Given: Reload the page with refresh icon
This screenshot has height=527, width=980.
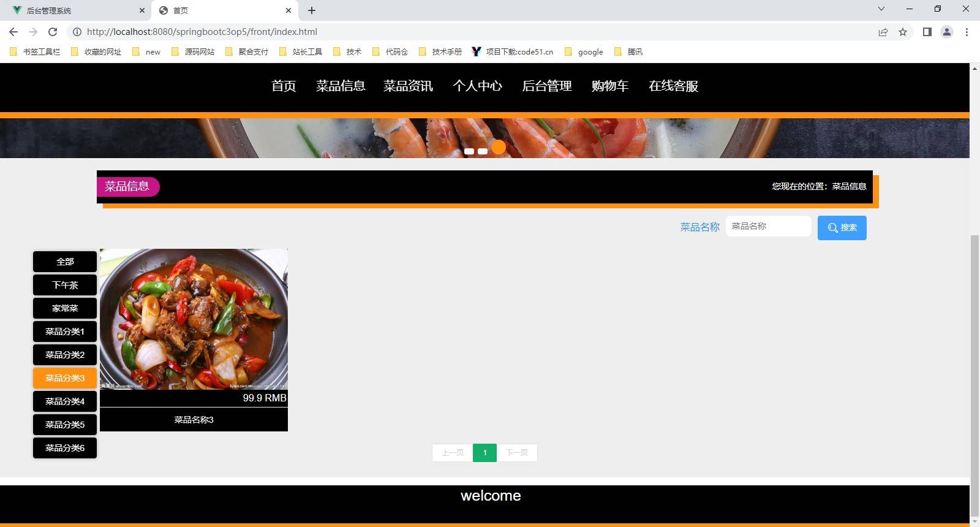Looking at the screenshot, I should point(53,32).
